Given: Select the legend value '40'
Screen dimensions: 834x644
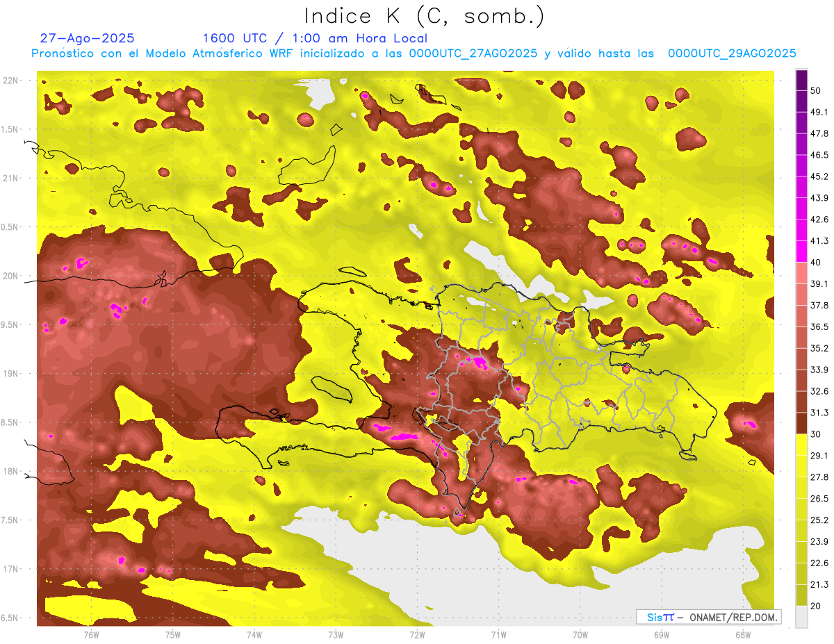Looking at the screenshot, I should 817,263.
